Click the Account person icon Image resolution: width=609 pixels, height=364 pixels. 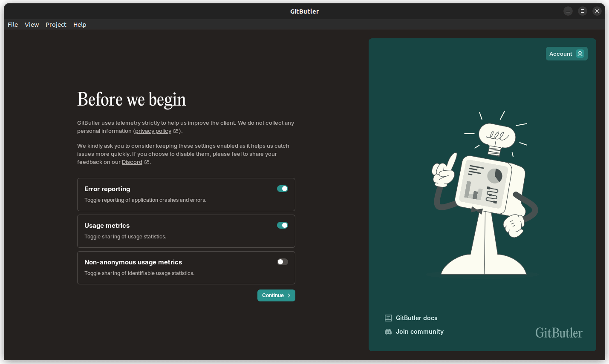click(x=579, y=54)
